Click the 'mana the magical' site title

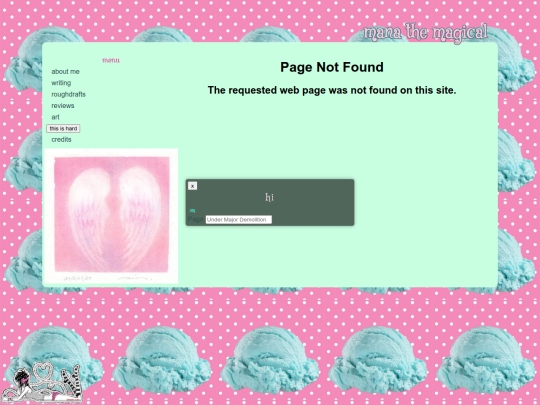click(x=425, y=33)
